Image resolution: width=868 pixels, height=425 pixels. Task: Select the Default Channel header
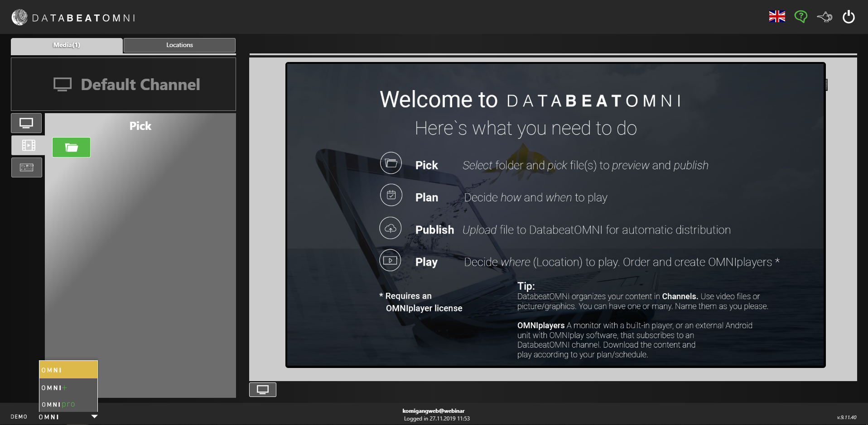tap(123, 84)
